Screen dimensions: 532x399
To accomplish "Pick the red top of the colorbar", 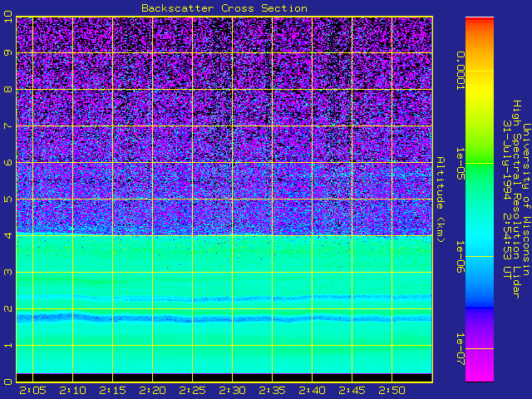I will point(480,20).
